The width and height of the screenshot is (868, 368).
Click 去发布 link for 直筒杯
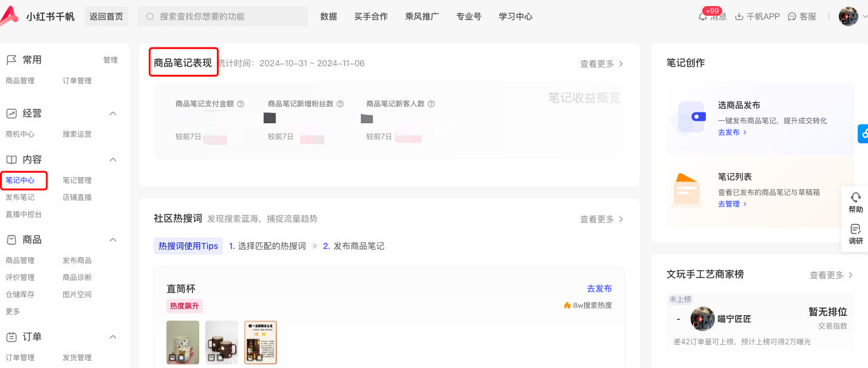tap(600, 288)
